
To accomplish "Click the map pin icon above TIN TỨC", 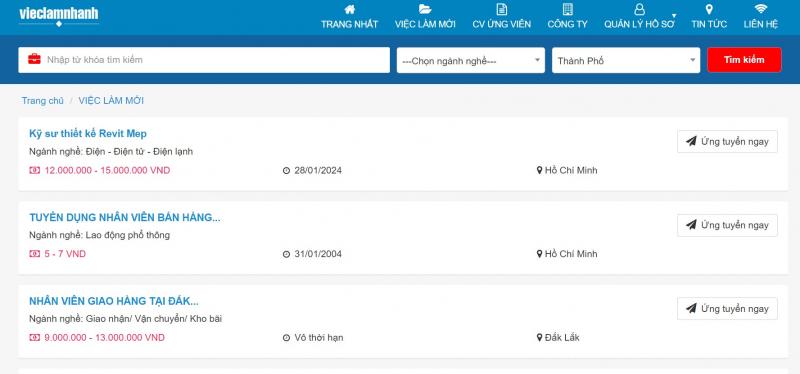I will click(x=709, y=9).
